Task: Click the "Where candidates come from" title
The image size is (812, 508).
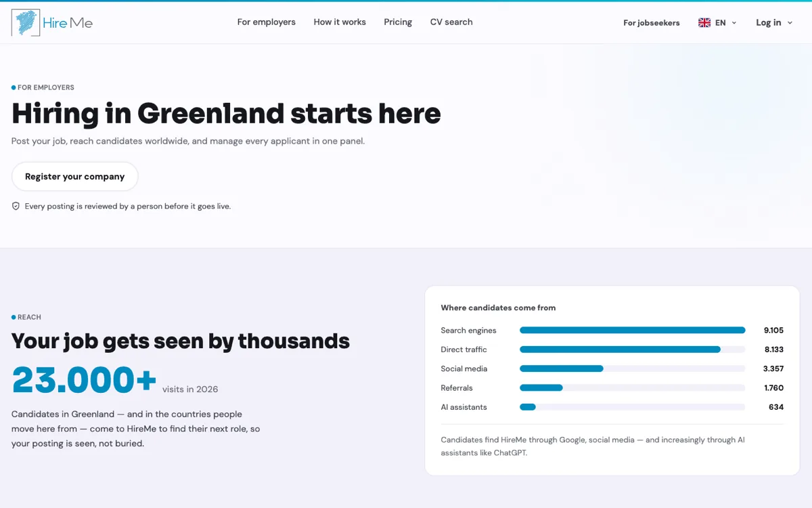Action: (498, 308)
